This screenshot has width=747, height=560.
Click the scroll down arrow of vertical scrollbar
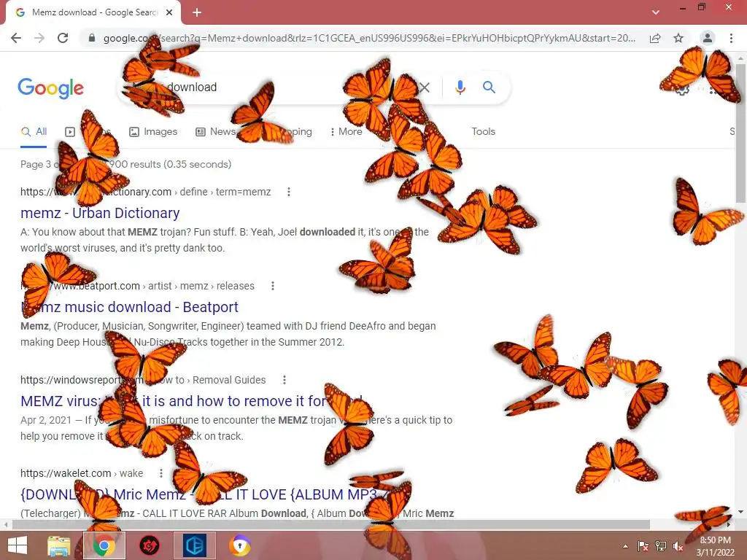pos(741,512)
